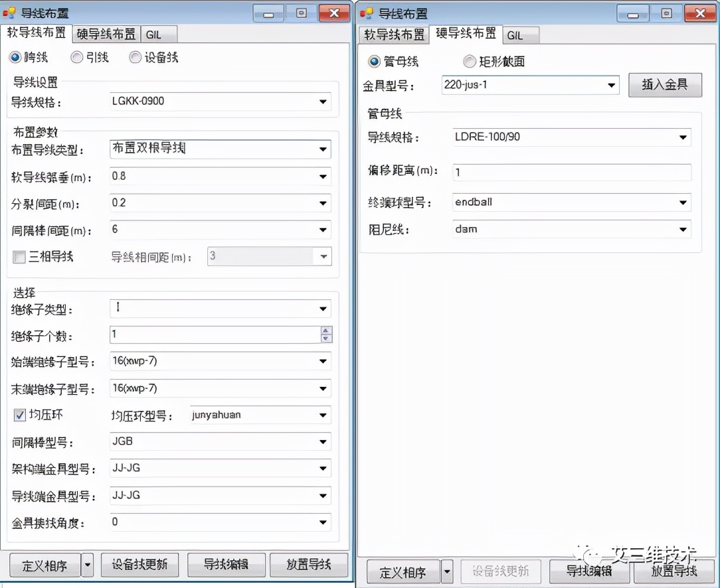
Task: Click the 偏移距离 input field
Action: click(572, 172)
